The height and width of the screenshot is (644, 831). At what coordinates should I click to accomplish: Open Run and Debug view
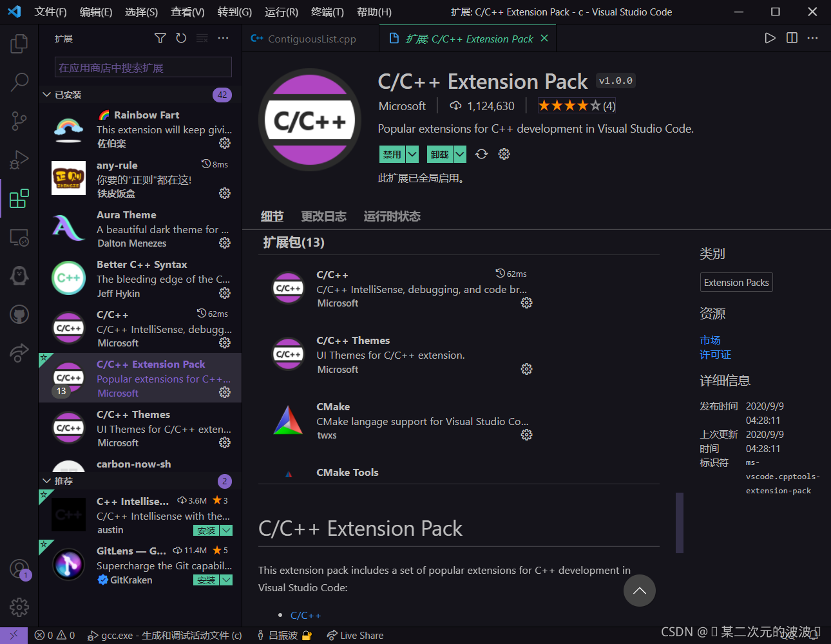point(19,159)
